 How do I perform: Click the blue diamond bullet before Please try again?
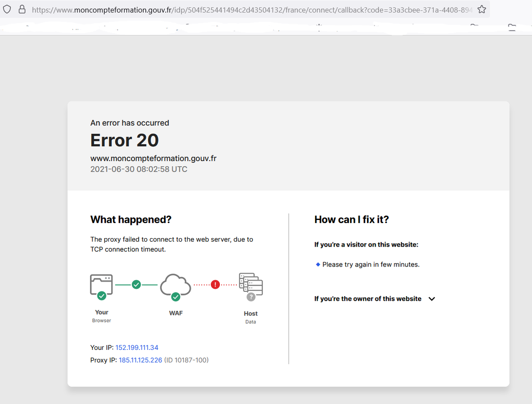318,264
